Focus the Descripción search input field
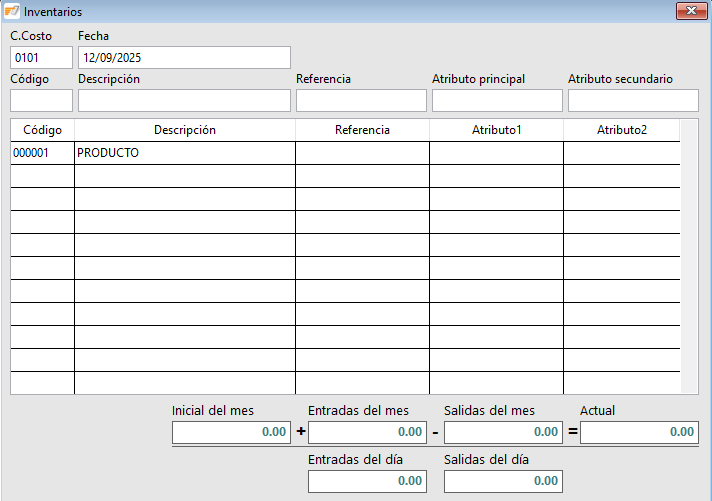Viewport: 712px width, 501px height. tap(184, 101)
